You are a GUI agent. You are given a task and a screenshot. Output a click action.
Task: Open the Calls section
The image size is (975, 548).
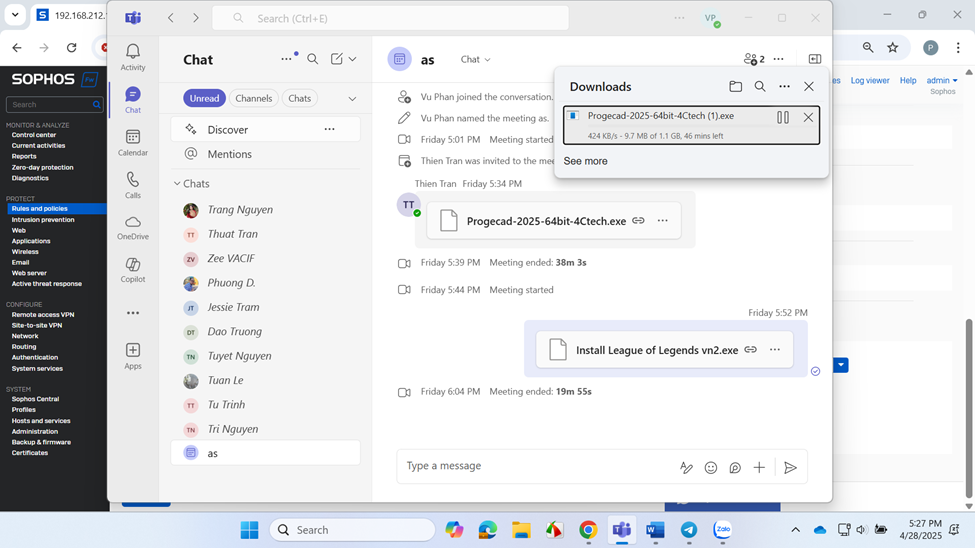(133, 185)
